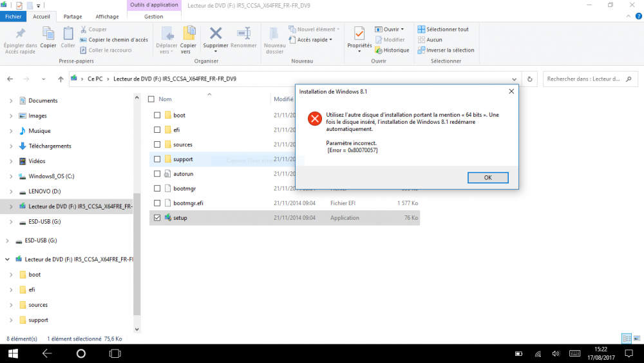644x363 pixels.
Task: Tick the checkbox for bootmgr file
Action: coord(157,188)
